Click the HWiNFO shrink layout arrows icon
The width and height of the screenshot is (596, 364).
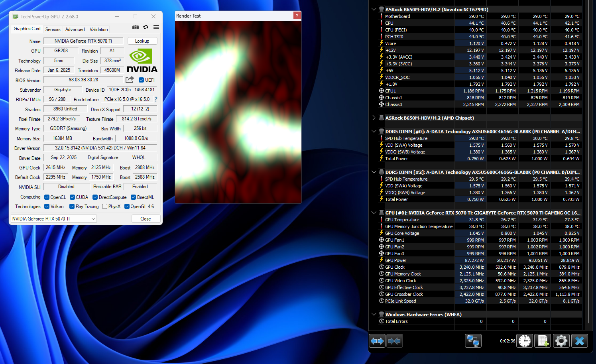click(394, 341)
